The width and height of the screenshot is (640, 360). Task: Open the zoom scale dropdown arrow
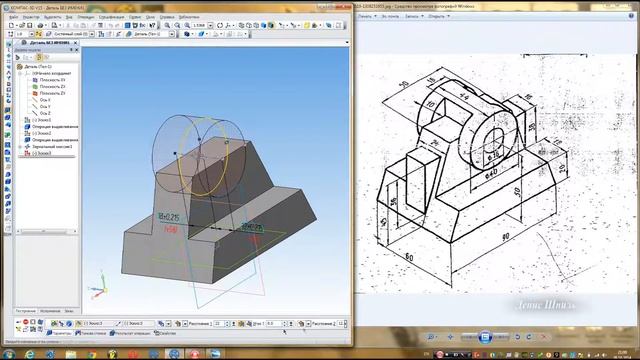point(210,25)
